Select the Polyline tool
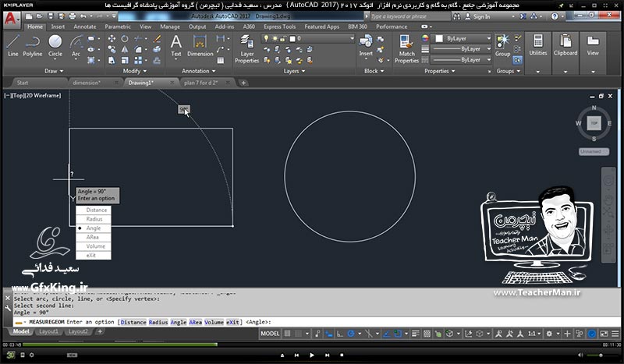Screen dimensions: 624x364 tap(32, 45)
